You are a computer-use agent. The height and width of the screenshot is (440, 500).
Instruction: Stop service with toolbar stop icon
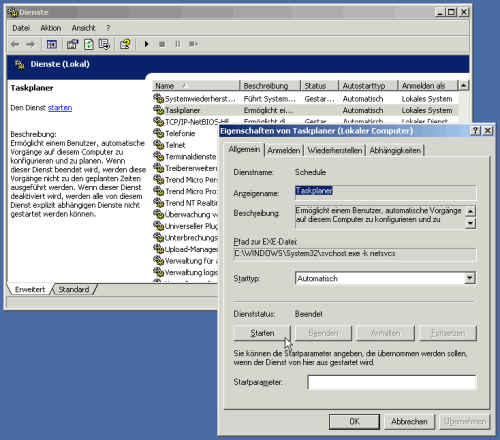point(162,44)
